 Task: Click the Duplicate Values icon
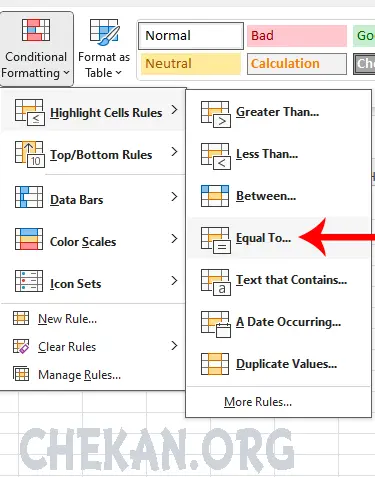[215, 364]
